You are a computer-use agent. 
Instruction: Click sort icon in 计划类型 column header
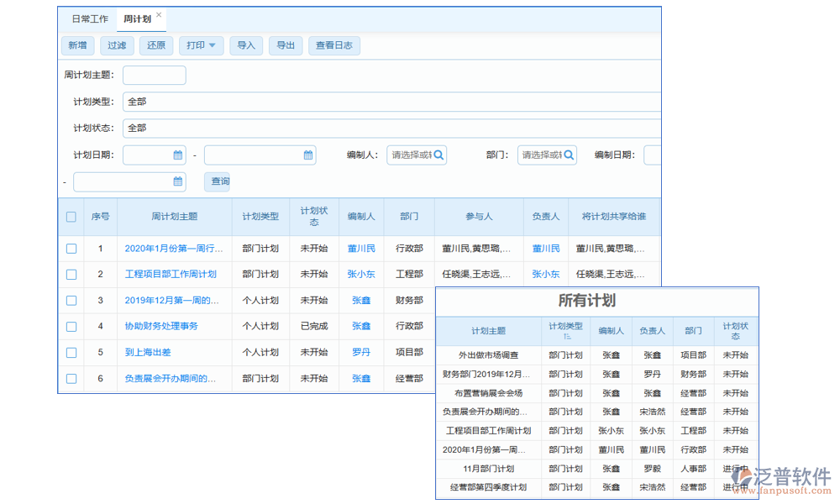(x=566, y=336)
